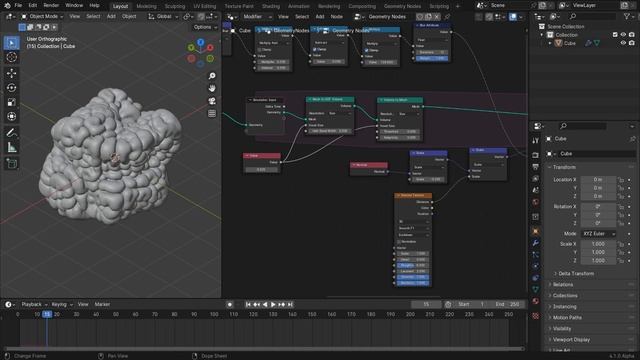Jump to the start frame
The width and height of the screenshot is (640, 360).
point(248,304)
